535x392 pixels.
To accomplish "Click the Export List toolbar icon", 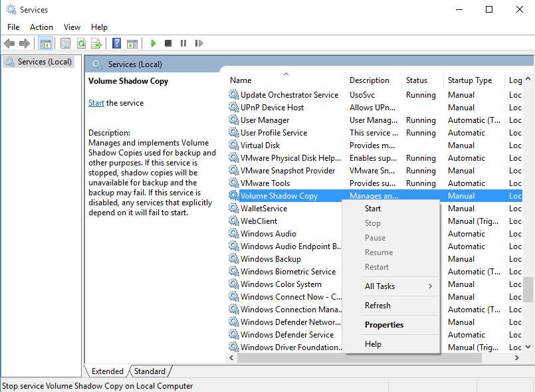I will [96, 43].
